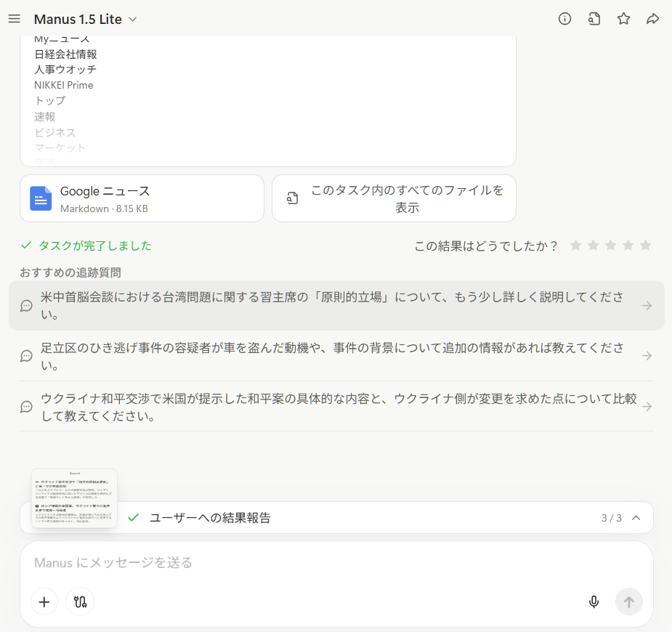
Task: Open the search results preview thumbnail
Action: pyautogui.click(x=74, y=498)
